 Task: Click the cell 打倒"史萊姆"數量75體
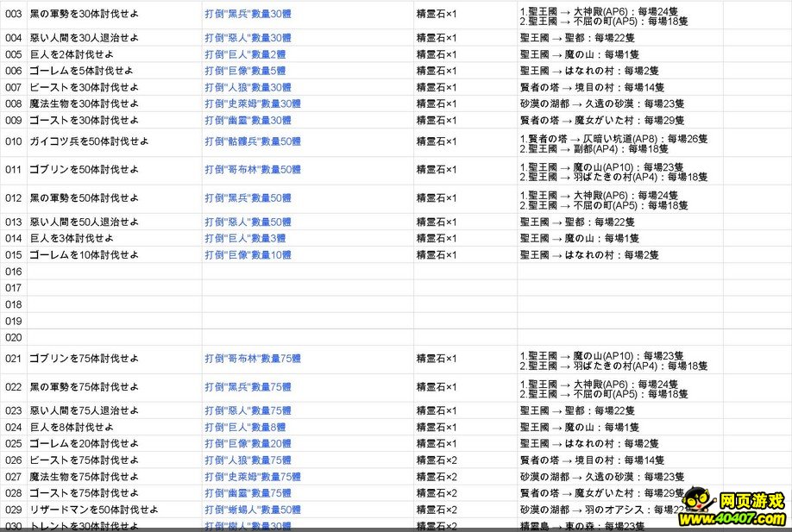(253, 477)
